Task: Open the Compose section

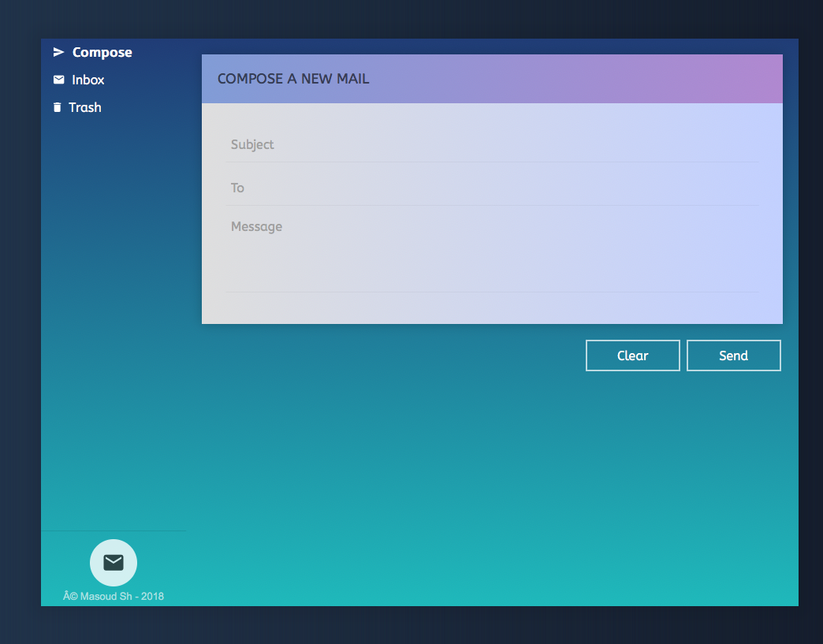Action: pos(102,51)
